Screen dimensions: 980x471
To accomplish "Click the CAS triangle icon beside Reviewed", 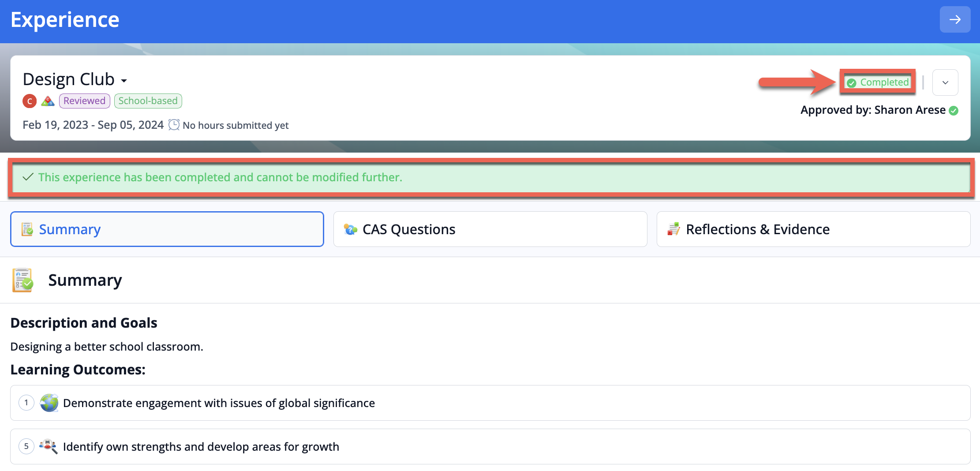I will [x=48, y=101].
